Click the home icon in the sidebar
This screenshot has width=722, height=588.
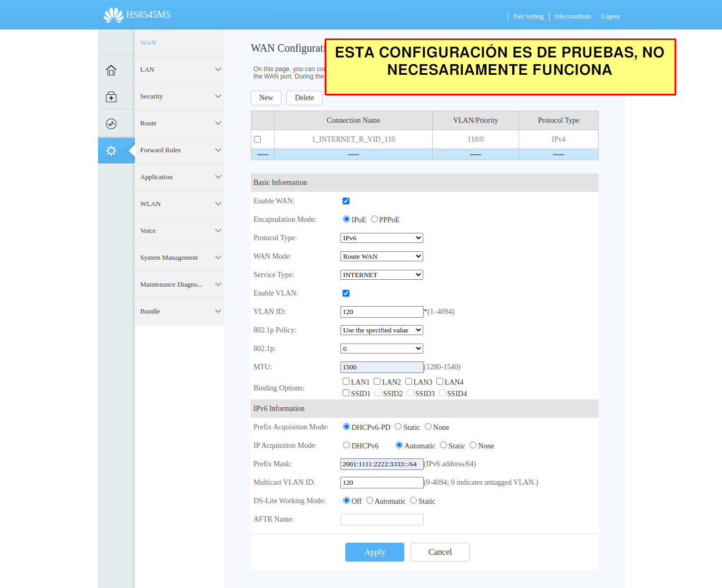pyautogui.click(x=111, y=70)
